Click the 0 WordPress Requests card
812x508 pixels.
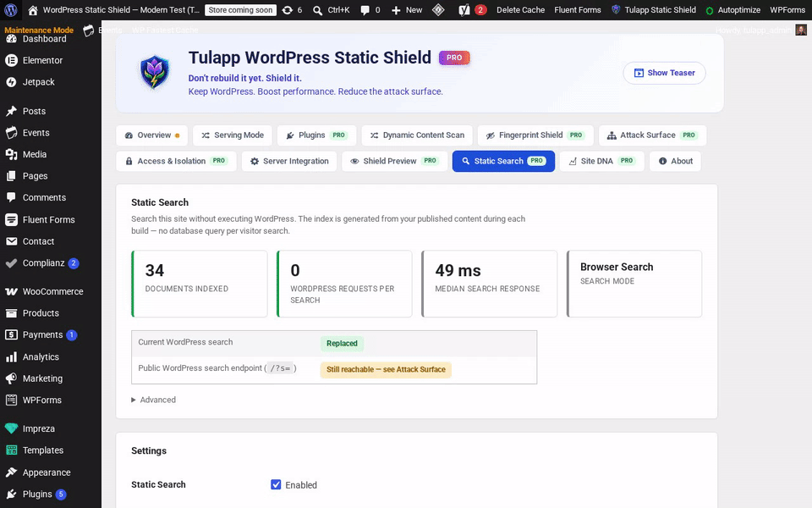344,284
